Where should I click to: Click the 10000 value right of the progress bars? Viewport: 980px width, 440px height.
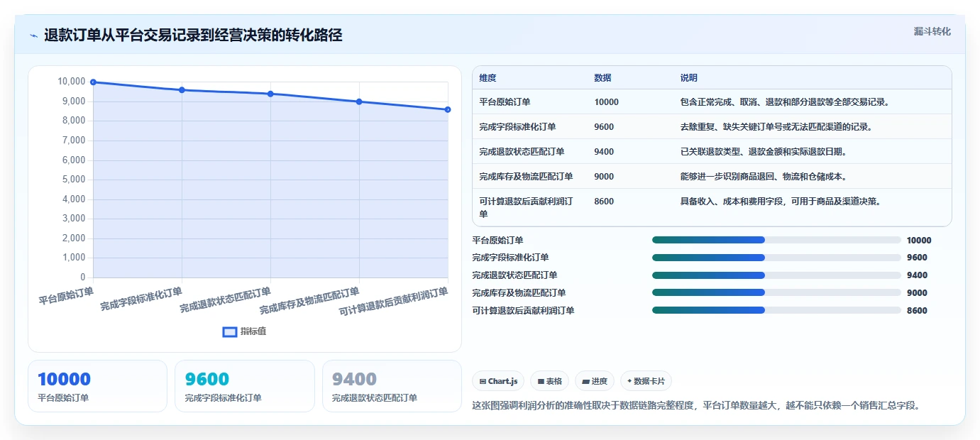[919, 241]
